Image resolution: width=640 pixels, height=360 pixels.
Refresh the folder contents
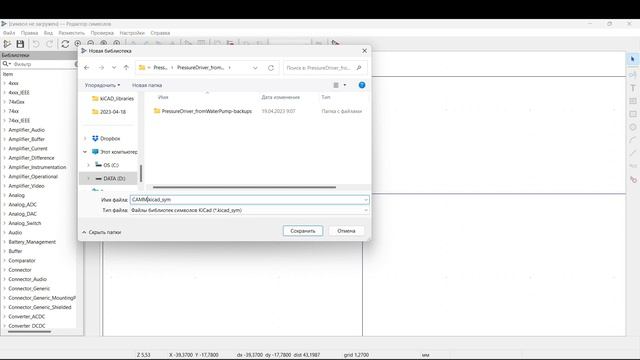(x=271, y=68)
